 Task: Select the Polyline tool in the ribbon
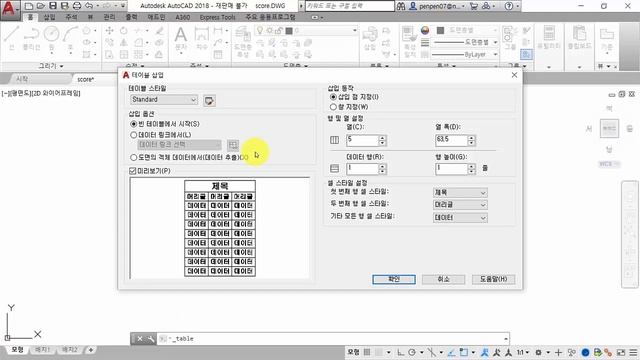coord(31,38)
